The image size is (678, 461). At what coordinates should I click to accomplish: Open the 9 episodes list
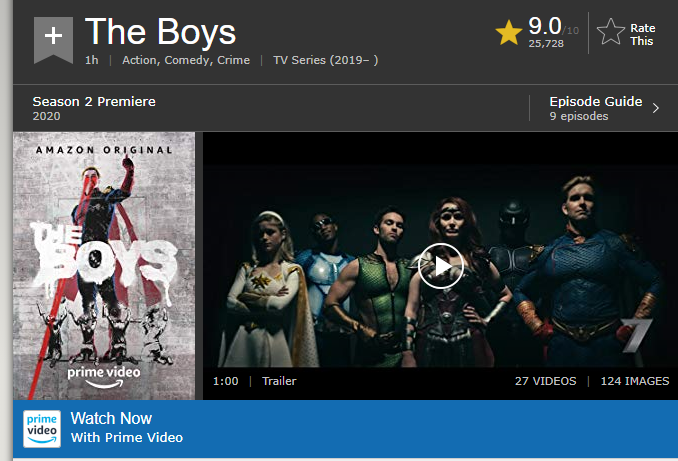579,116
